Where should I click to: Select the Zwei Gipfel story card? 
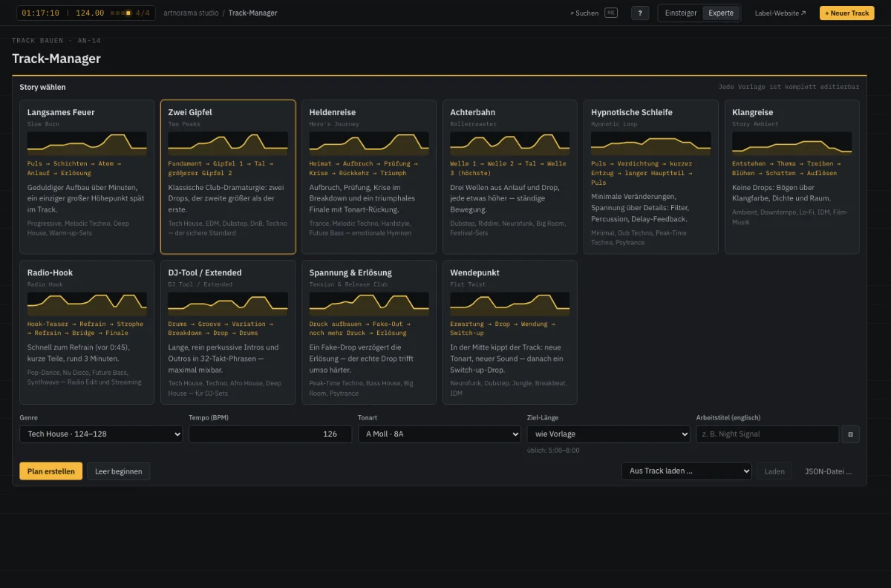[x=228, y=177]
